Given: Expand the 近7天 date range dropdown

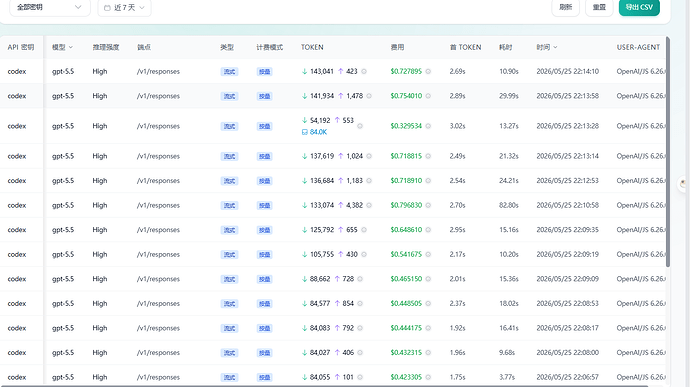Looking at the screenshot, I should coord(125,7).
